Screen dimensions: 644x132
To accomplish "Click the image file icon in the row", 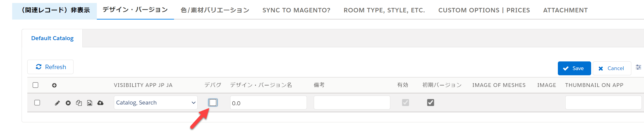I will (90, 103).
